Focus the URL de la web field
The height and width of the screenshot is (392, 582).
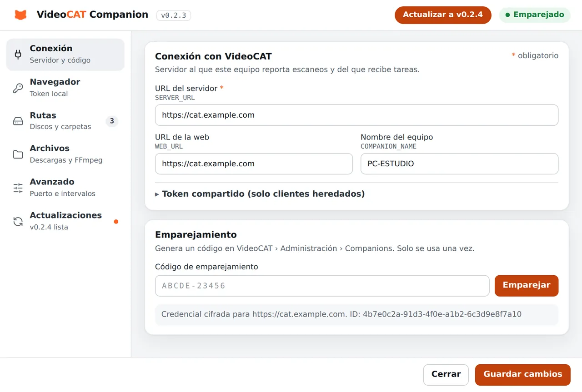click(254, 164)
